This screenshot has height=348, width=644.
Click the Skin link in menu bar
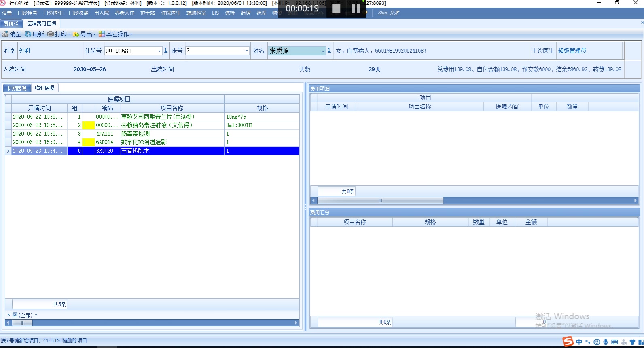388,13
